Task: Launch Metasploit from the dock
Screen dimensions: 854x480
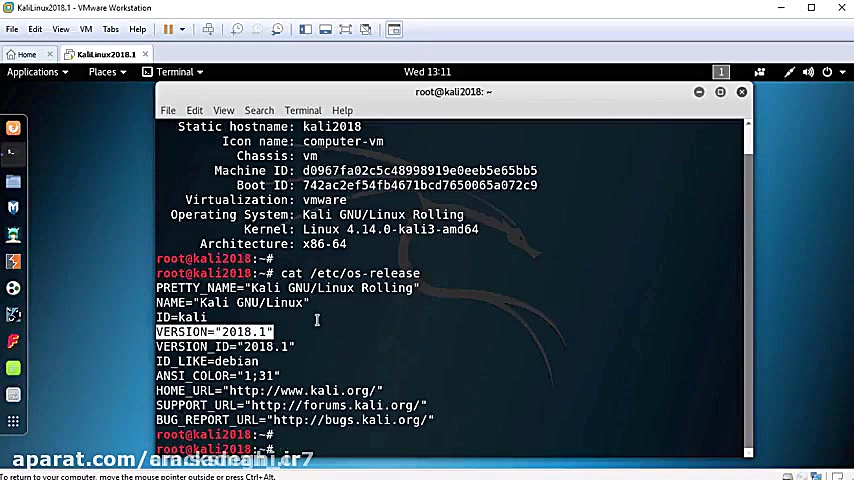Action: coord(13,208)
